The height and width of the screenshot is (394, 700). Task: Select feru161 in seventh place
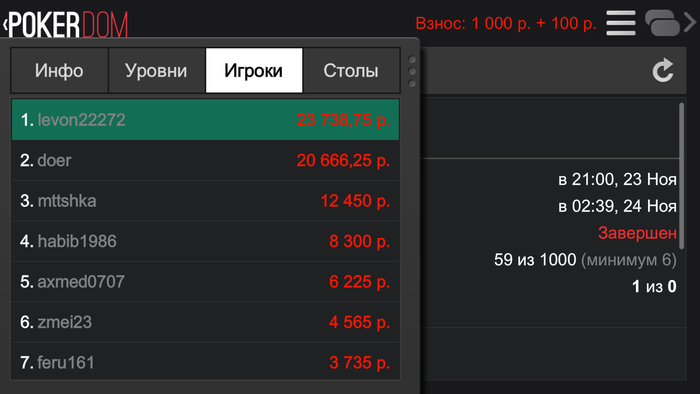click(205, 362)
